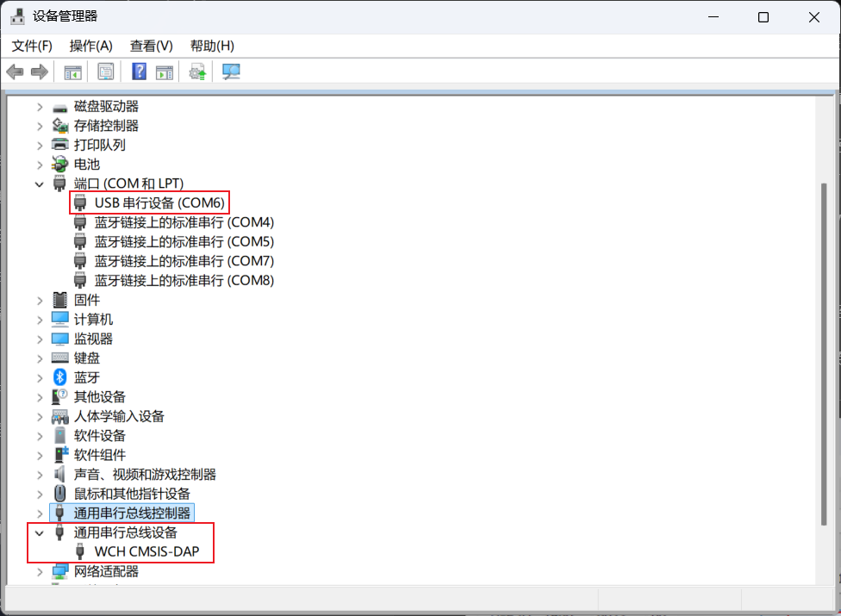841x616 pixels.
Task: Open the 查看(V) menu
Action: [x=151, y=46]
